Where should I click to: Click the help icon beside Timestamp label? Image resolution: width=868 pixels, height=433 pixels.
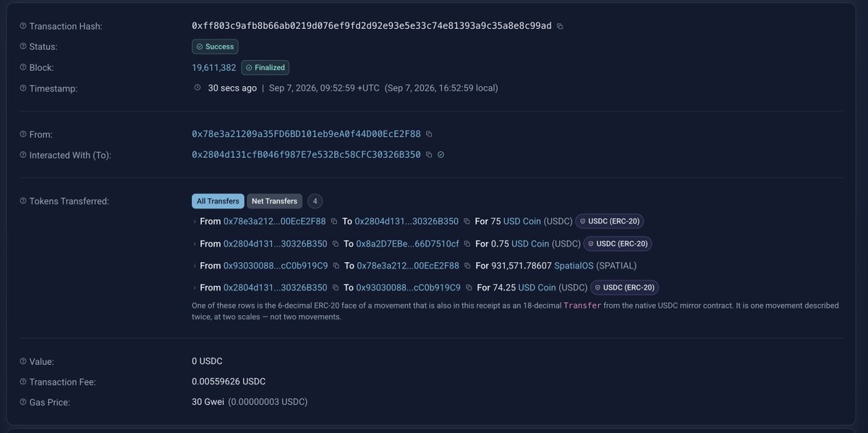[x=22, y=88]
